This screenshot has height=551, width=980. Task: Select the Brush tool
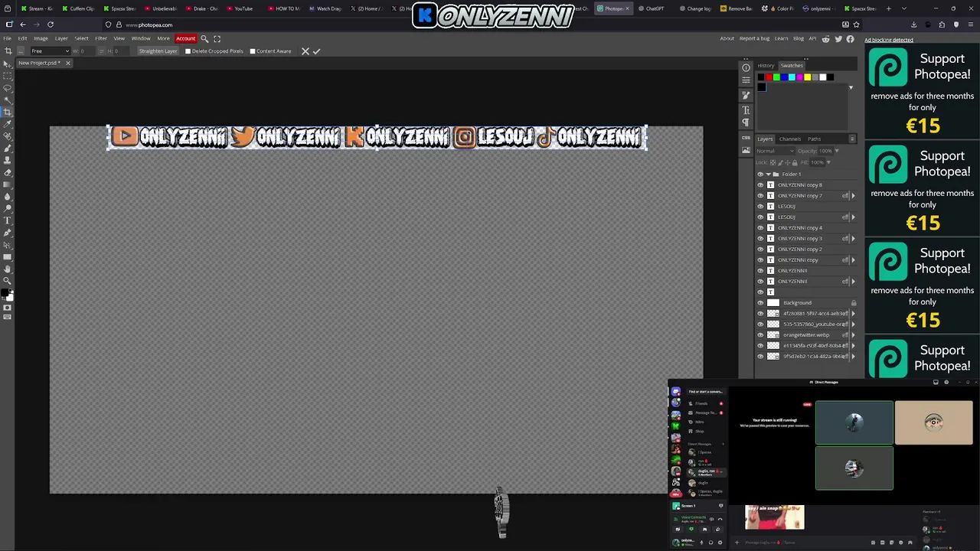tap(8, 148)
